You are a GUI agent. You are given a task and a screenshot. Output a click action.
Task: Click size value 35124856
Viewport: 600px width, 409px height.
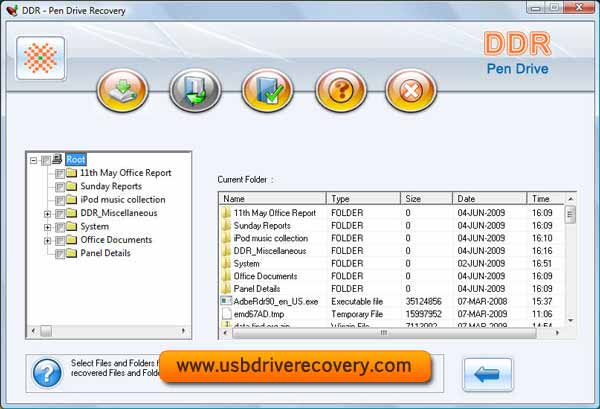(x=423, y=301)
